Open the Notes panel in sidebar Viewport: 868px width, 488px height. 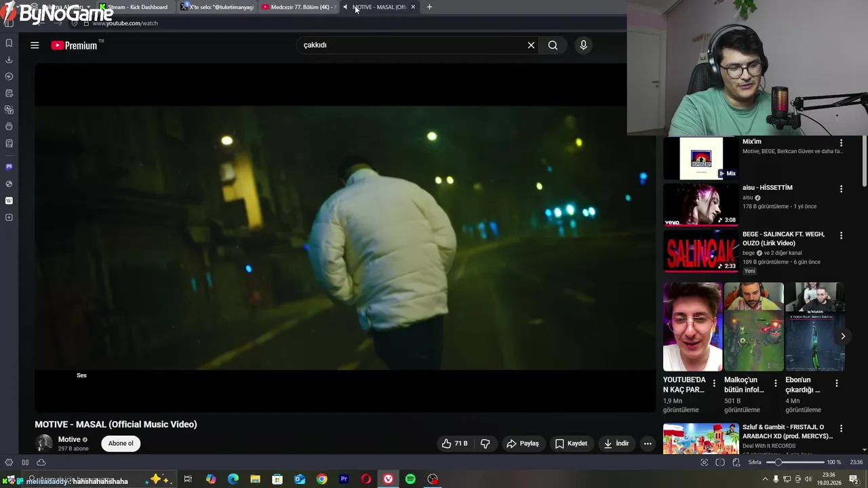(x=9, y=93)
